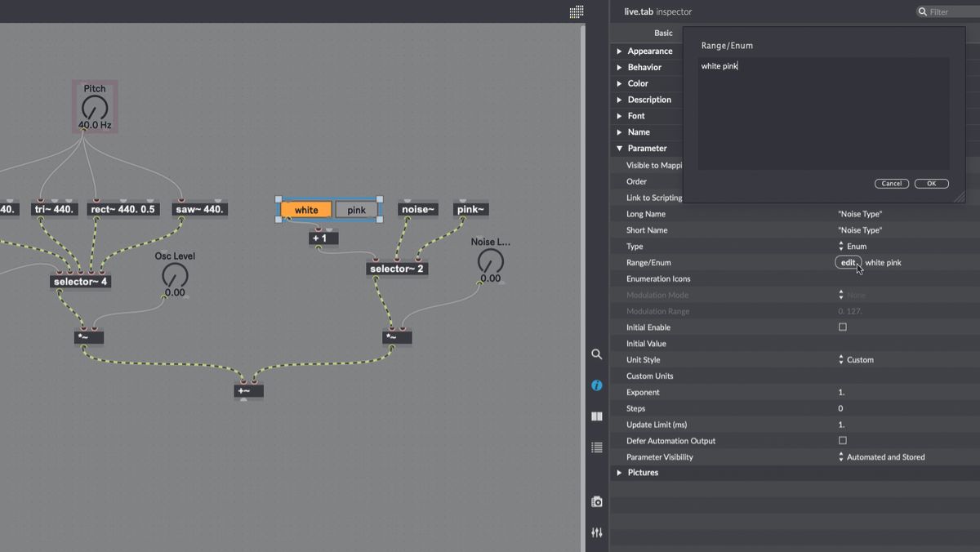
Task: Select the selector~ 4 object
Action: (81, 281)
